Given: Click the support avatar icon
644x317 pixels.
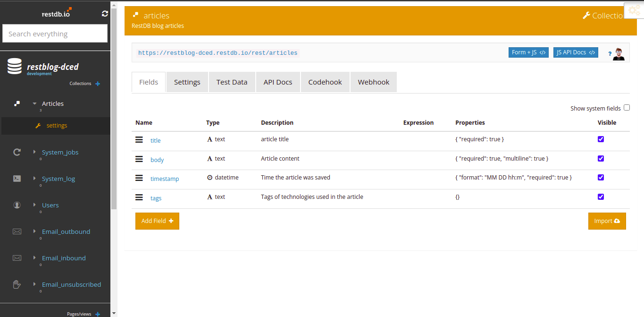Looking at the screenshot, I should click(x=619, y=54).
